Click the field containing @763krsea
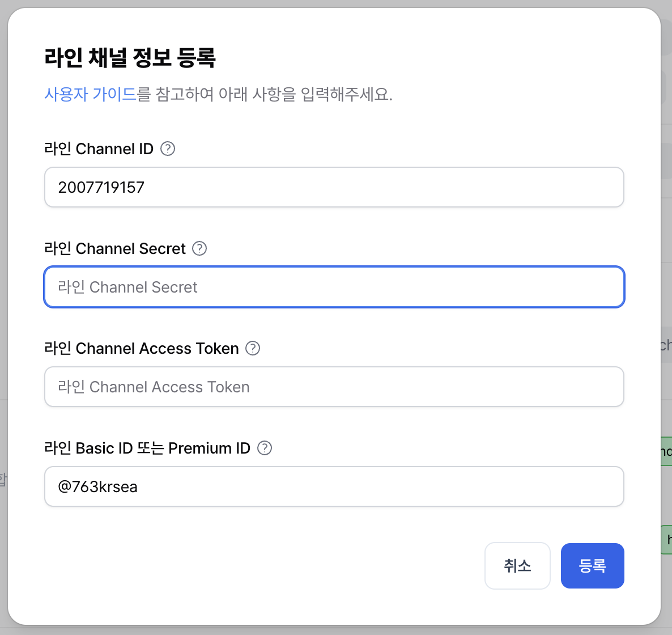 click(333, 486)
